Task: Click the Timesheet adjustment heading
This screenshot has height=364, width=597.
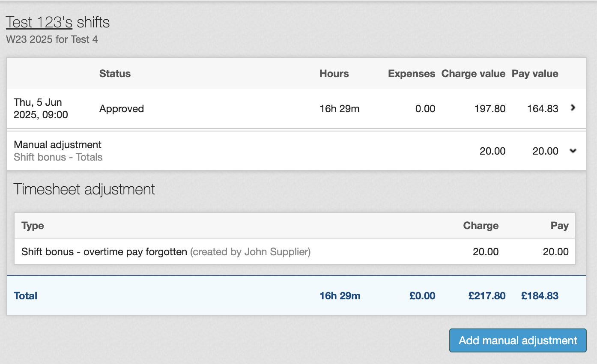Action: 84,189
